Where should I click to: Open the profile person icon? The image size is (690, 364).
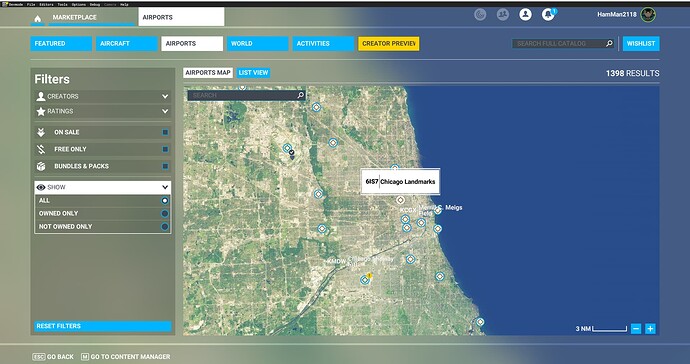(525, 15)
